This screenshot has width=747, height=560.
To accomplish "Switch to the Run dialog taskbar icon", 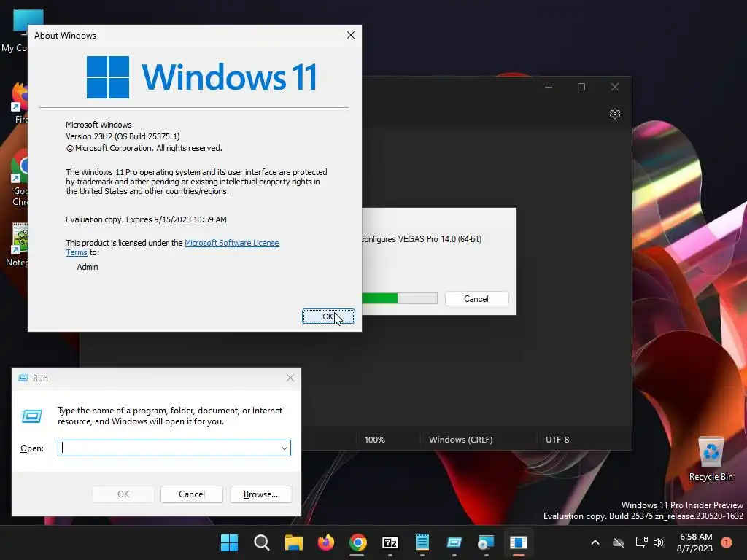I will point(454,542).
